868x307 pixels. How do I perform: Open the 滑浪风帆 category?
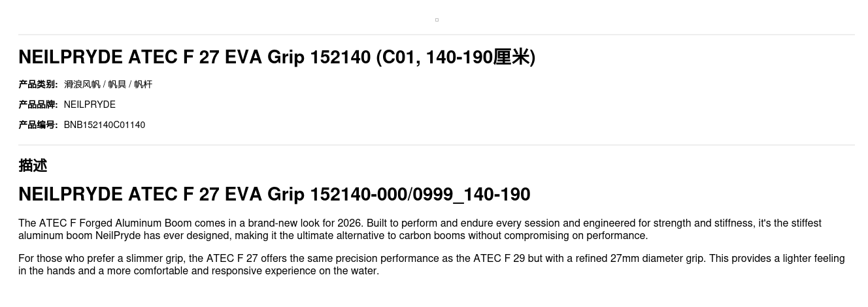(x=82, y=84)
